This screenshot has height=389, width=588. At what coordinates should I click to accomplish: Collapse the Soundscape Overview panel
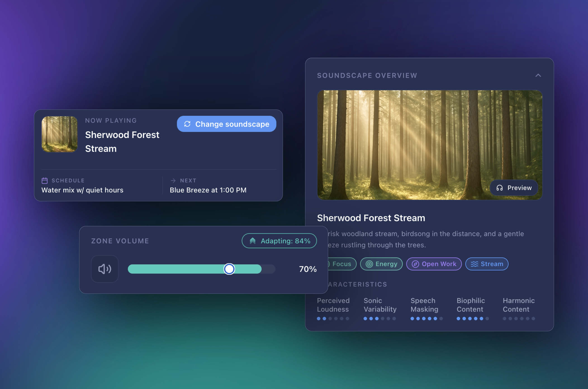click(538, 75)
